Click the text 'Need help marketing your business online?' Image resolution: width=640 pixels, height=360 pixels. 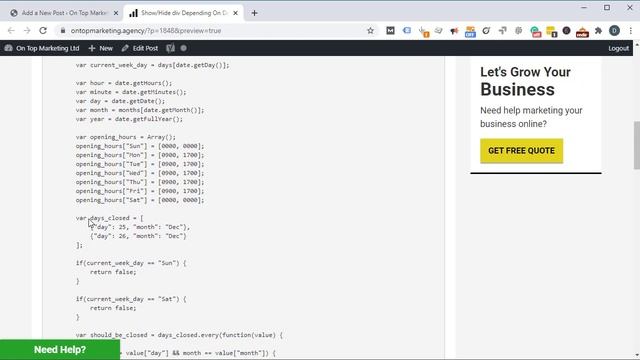pyautogui.click(x=531, y=117)
